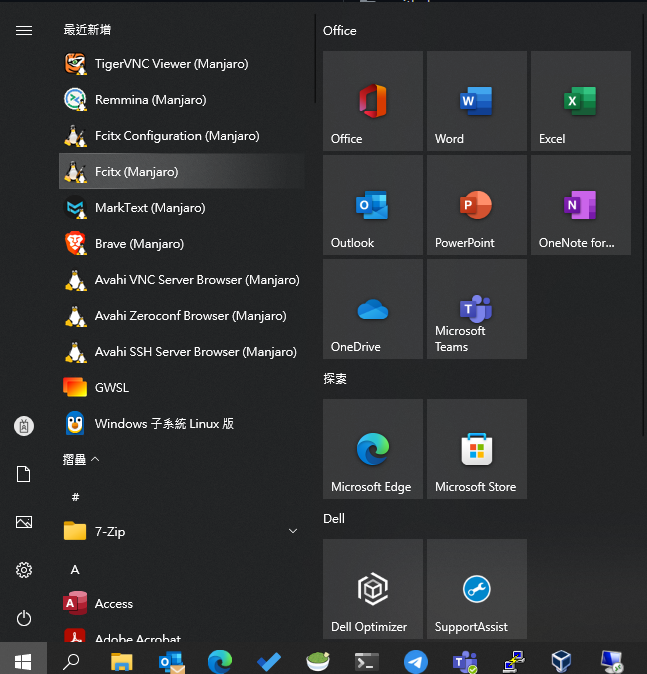Click the app list scrollbar
647x674 pixels.
(315, 59)
